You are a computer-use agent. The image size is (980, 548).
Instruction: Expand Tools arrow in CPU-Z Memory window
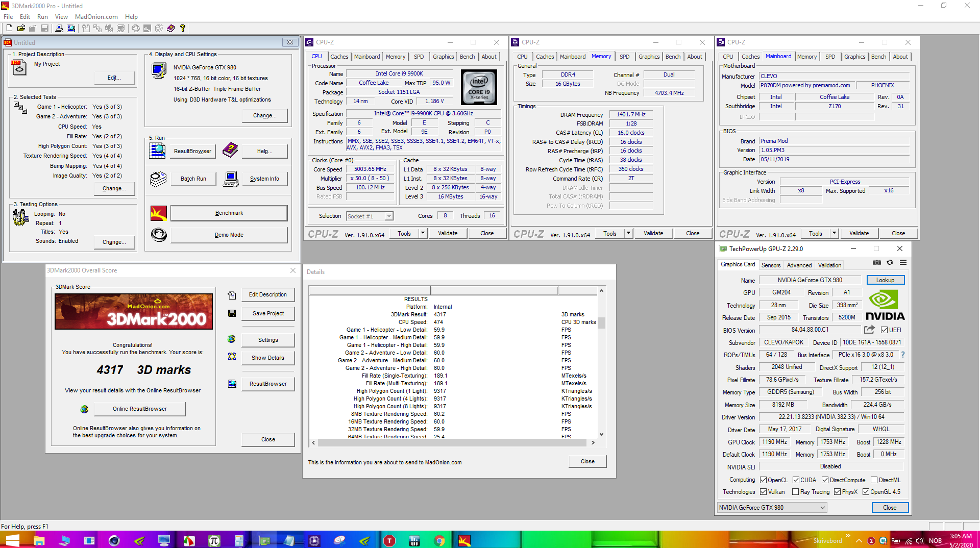(x=628, y=233)
